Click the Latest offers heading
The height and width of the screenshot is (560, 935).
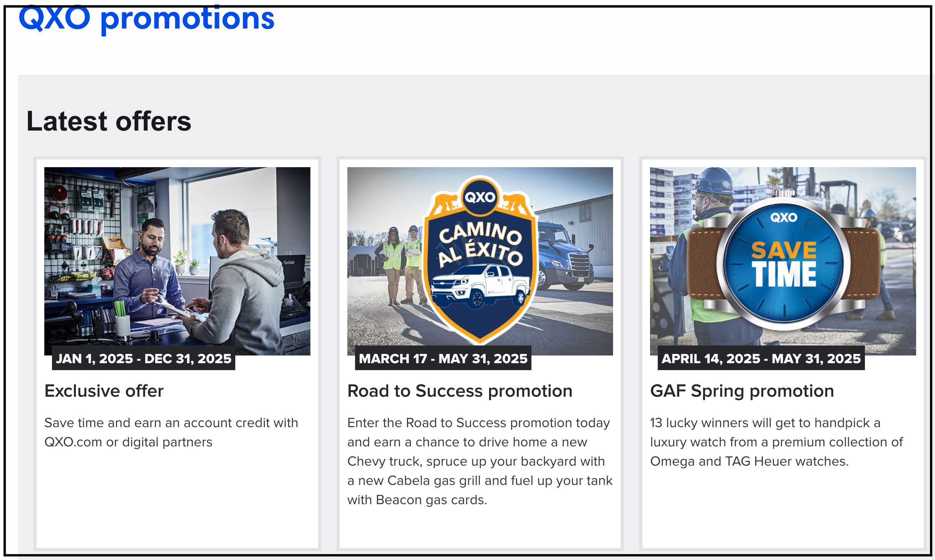[x=109, y=121]
